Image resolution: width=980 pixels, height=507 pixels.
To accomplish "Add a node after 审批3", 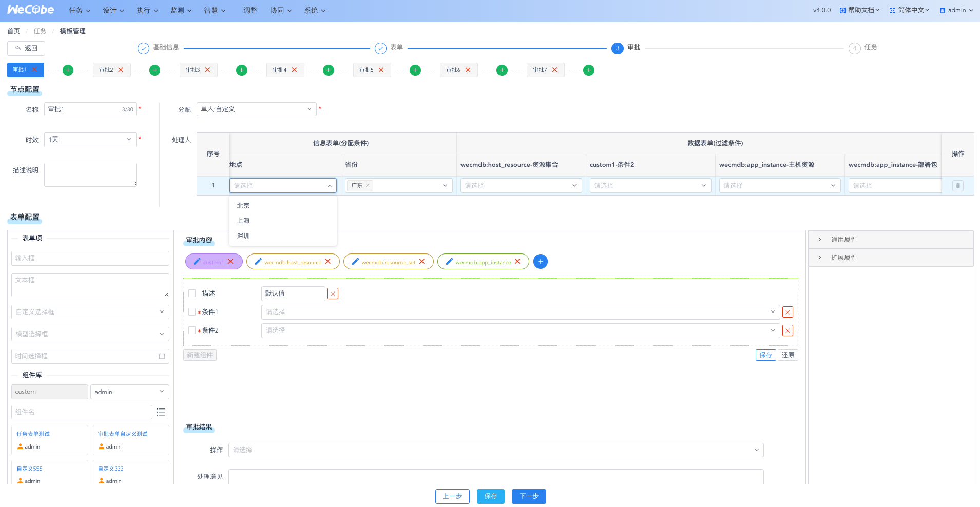I will 242,70.
